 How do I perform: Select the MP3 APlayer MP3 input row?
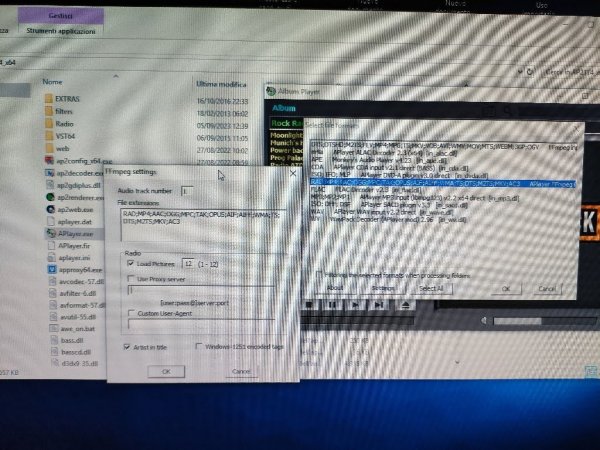click(x=442, y=197)
